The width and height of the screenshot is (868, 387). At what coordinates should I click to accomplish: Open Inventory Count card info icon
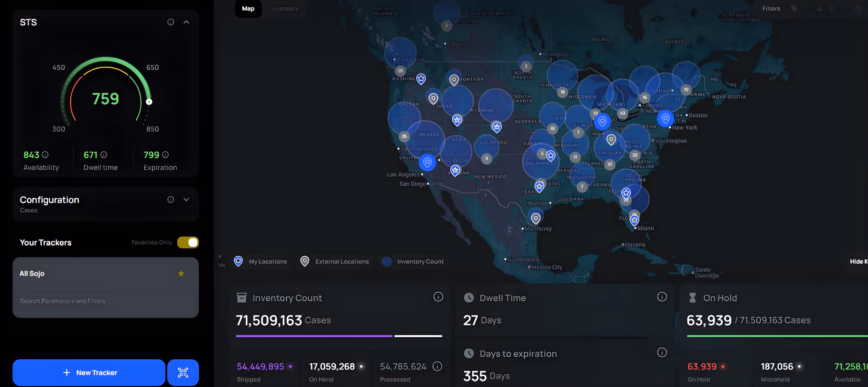click(x=438, y=297)
